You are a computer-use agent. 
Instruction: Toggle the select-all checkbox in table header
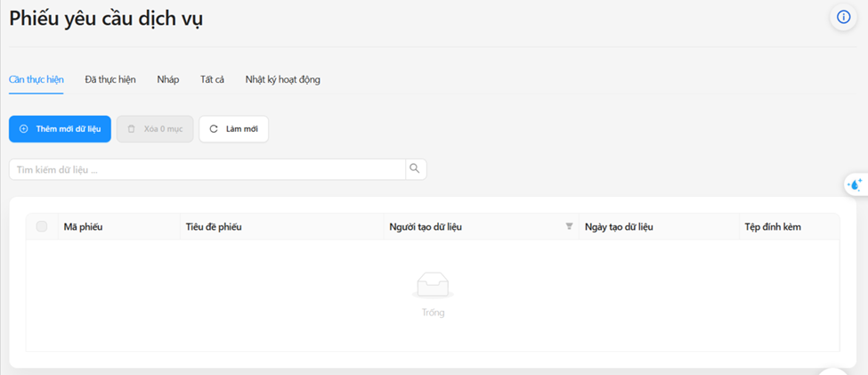click(x=42, y=227)
